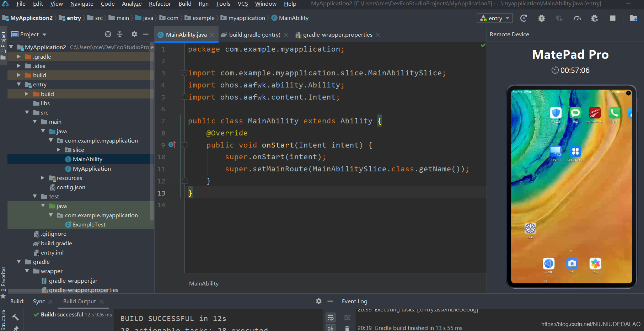The height and width of the screenshot is (331, 644).
Task: Click the Rerun entry toolbar icon
Action: [524, 18]
